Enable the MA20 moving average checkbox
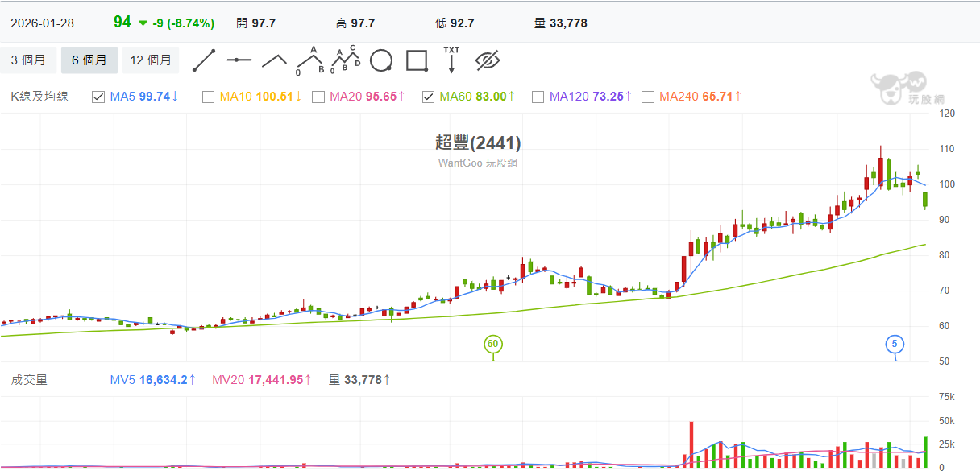 pyautogui.click(x=318, y=97)
